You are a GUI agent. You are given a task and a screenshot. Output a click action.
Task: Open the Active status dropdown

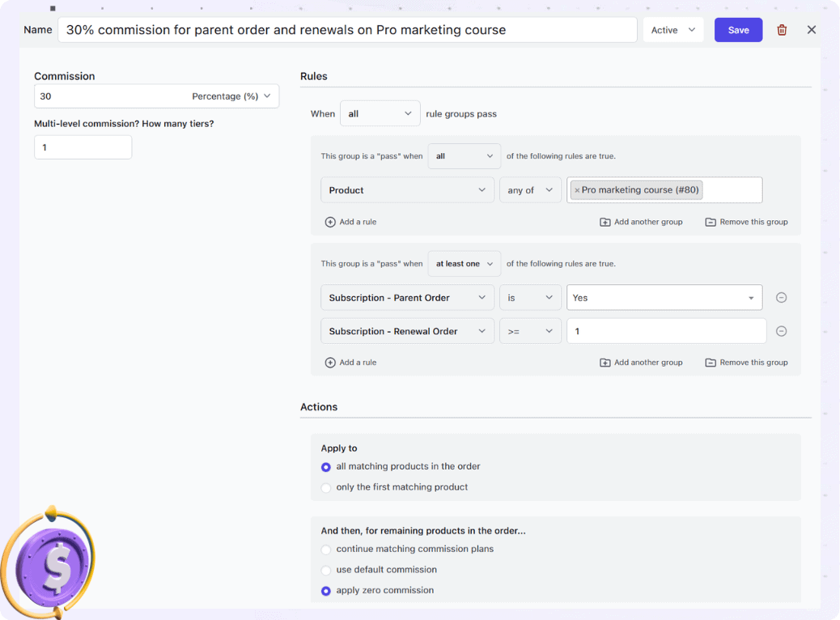(x=671, y=29)
